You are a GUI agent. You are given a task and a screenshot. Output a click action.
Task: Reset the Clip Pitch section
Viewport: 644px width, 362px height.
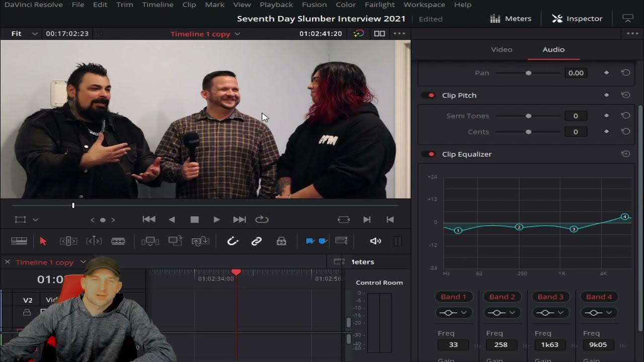[625, 95]
